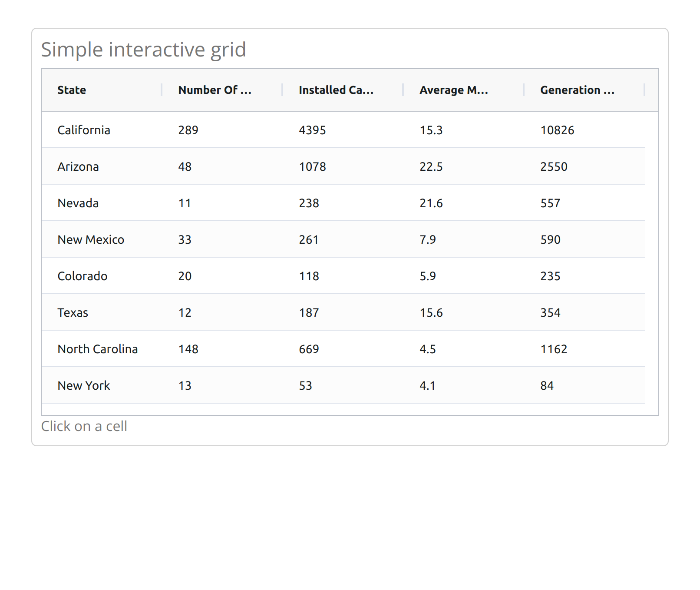
Task: Select the North Carolina cell
Action: [x=102, y=349]
